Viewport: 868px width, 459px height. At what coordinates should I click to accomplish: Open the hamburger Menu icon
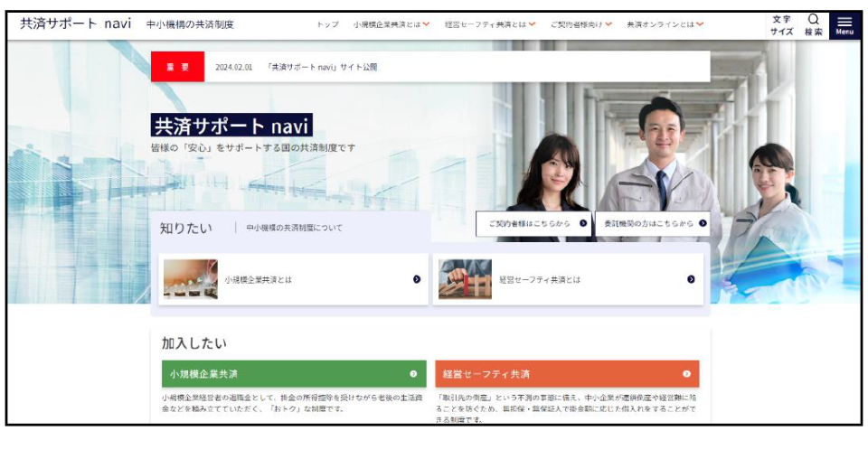[844, 25]
